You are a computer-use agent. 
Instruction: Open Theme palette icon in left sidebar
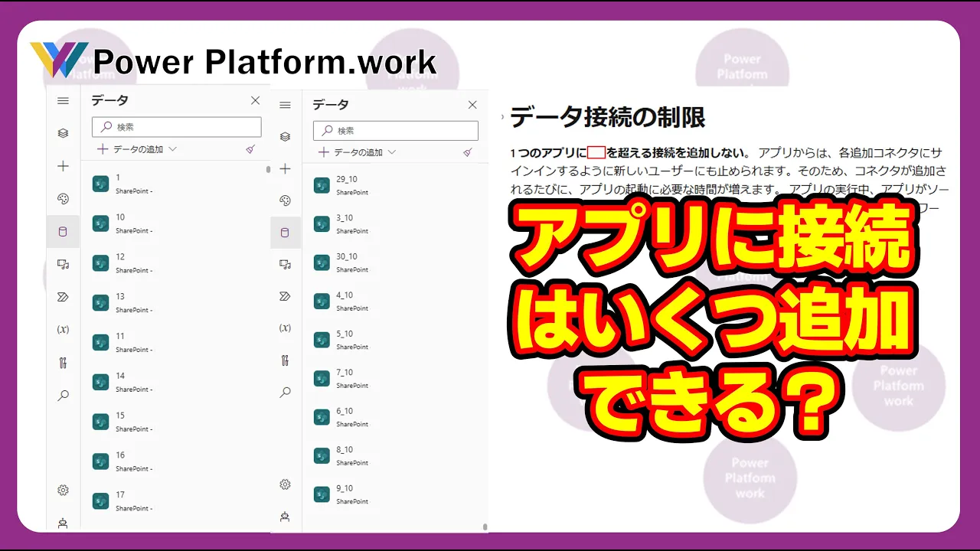[63, 199]
